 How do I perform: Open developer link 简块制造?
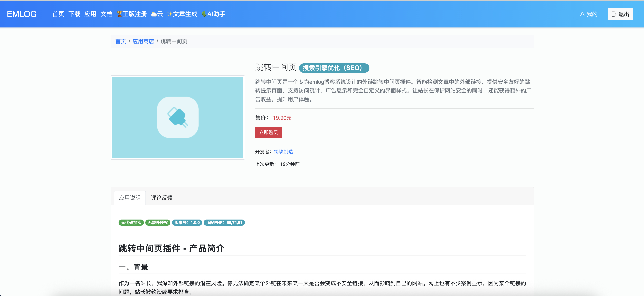[283, 152]
